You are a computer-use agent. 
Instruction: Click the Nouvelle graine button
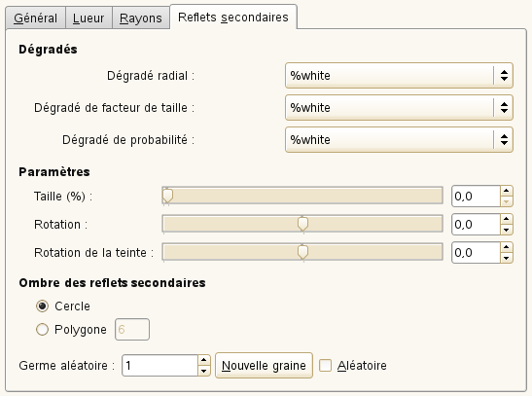pos(264,366)
